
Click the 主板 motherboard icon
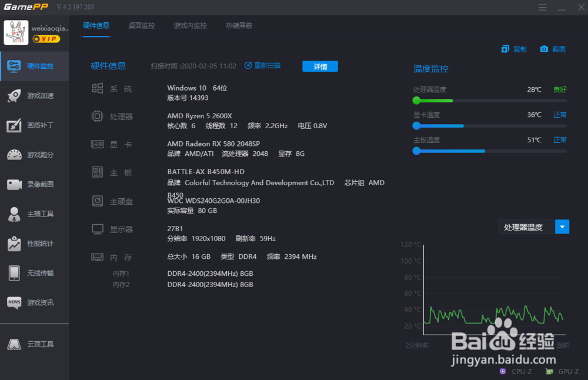pyautogui.click(x=97, y=172)
